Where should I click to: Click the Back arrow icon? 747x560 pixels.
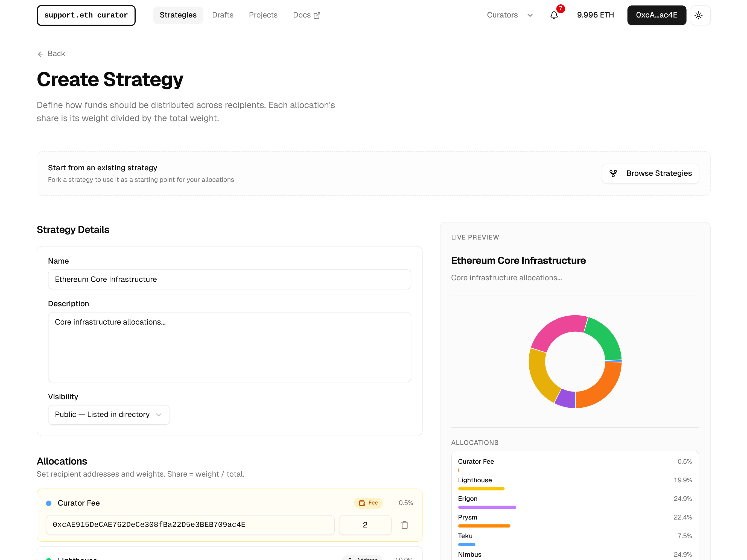tap(40, 54)
